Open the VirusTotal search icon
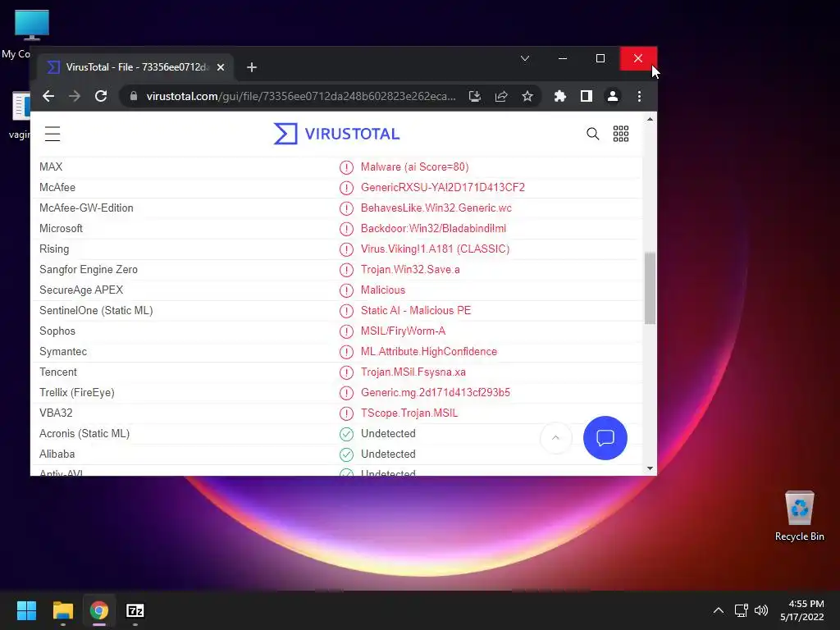 click(x=592, y=134)
